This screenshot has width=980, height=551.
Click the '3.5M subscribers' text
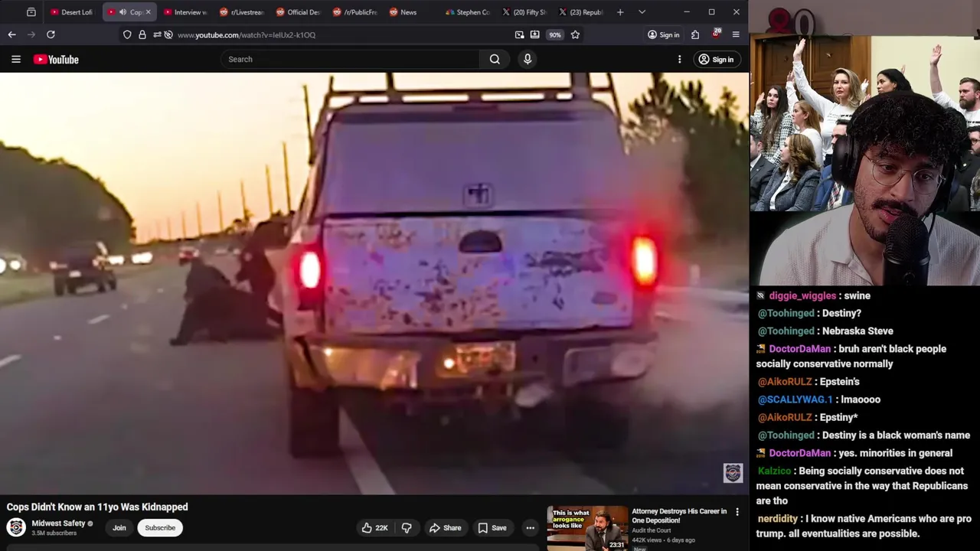[54, 533]
